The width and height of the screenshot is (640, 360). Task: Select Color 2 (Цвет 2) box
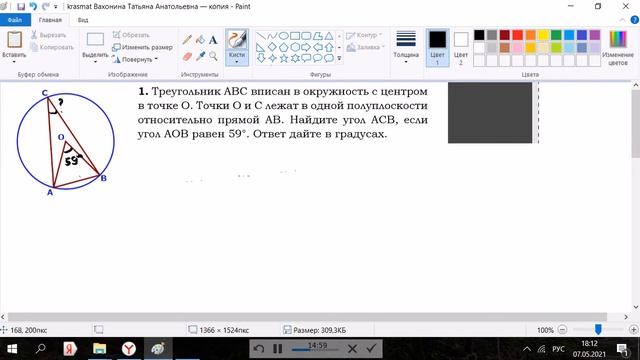pyautogui.click(x=461, y=47)
